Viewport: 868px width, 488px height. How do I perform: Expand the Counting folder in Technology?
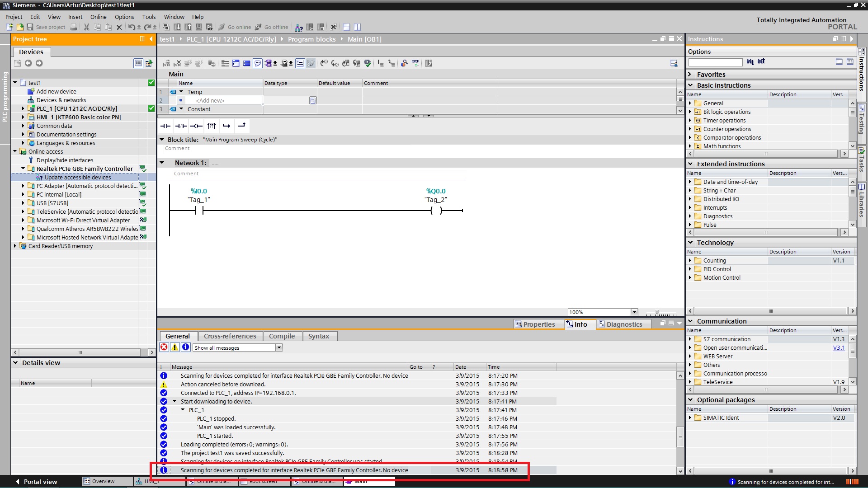point(690,260)
